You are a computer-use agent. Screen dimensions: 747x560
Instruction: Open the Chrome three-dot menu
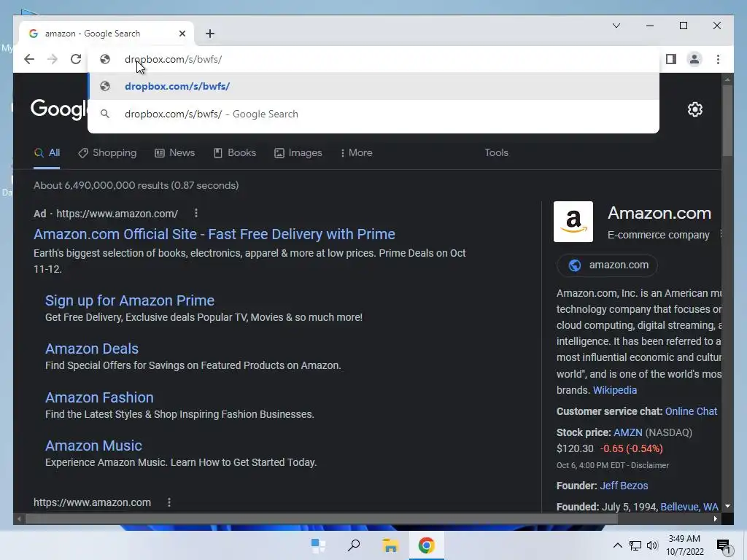coord(718,59)
